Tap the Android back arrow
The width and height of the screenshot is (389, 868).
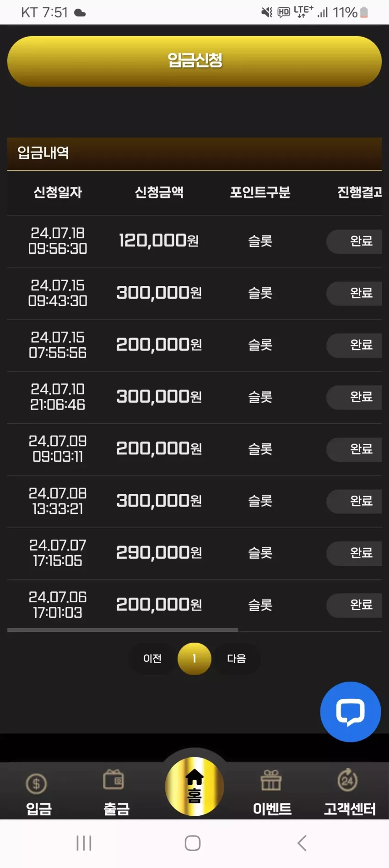pos(302,843)
